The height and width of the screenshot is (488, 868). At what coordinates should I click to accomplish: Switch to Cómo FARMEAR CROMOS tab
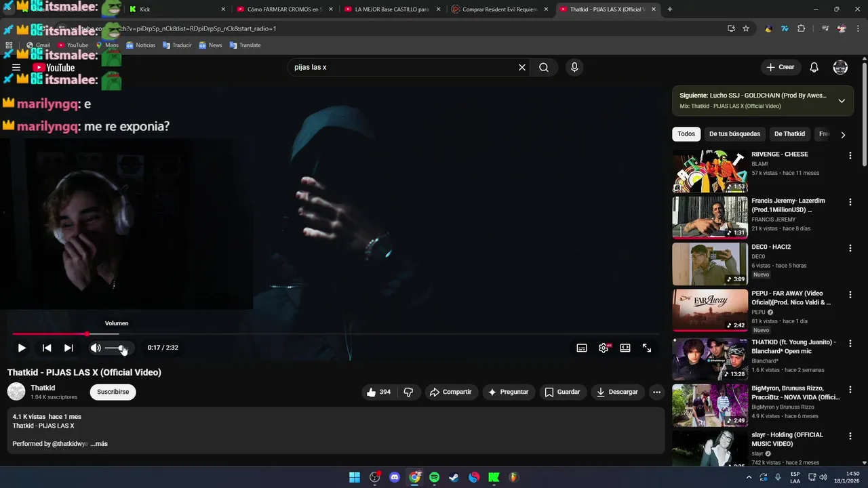point(284,9)
